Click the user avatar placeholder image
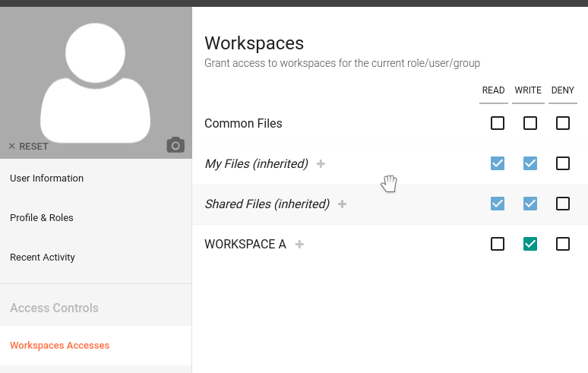 [95, 83]
